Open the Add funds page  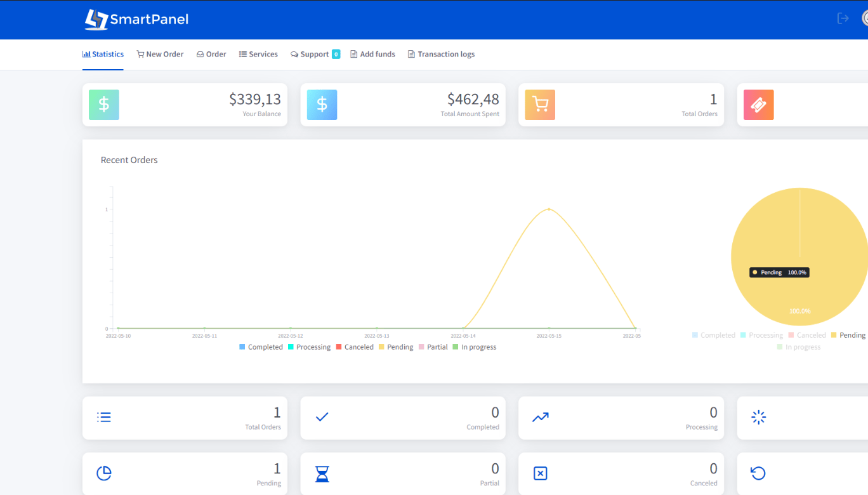372,55
